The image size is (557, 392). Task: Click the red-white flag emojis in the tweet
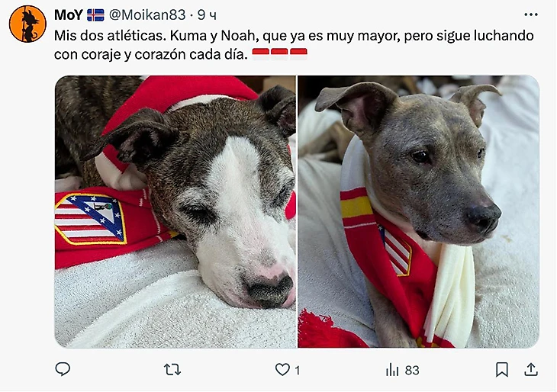pyautogui.click(x=279, y=54)
